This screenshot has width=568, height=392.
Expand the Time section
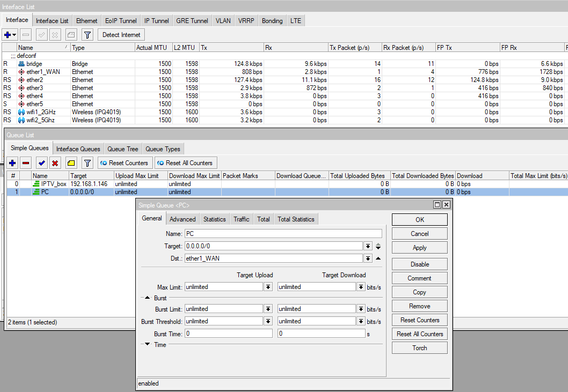(x=147, y=345)
